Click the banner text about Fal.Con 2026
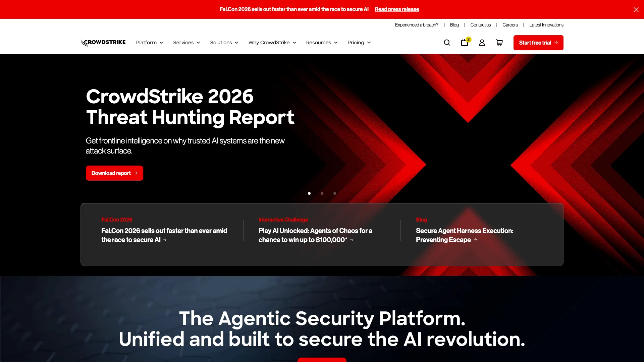This screenshot has width=644, height=362. [294, 9]
